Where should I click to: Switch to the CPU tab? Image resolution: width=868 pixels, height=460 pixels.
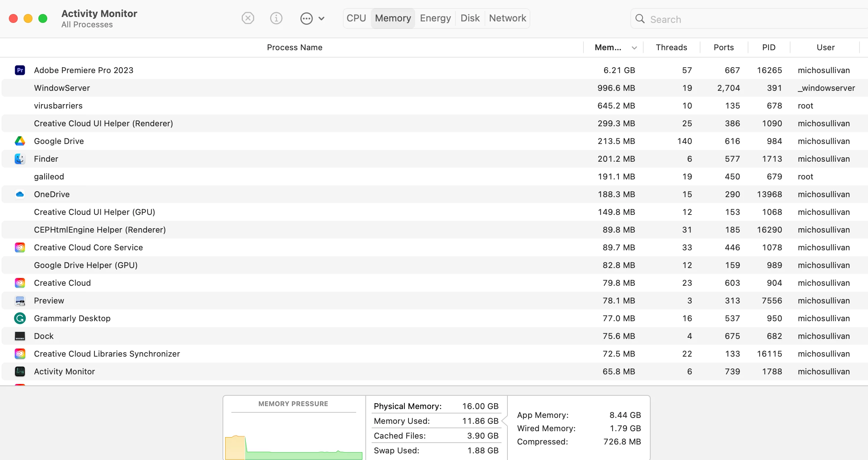click(x=356, y=18)
